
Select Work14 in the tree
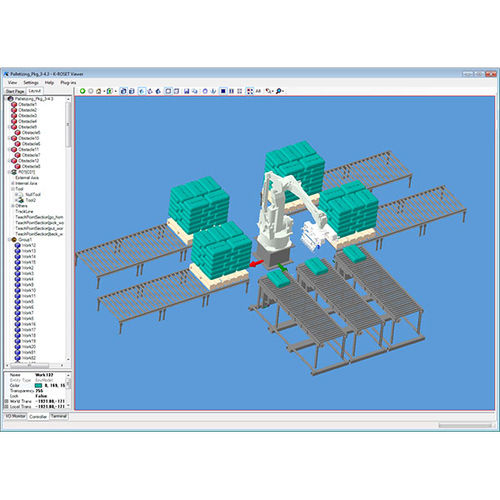pos(29,257)
